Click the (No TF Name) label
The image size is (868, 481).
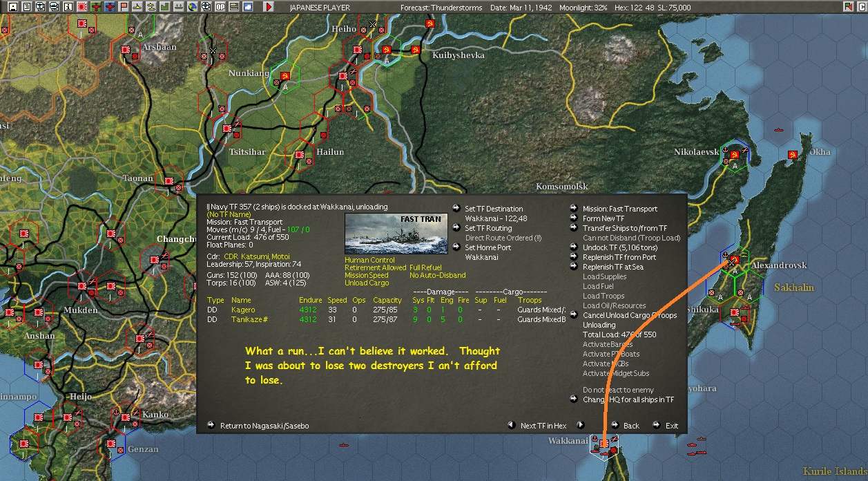pyautogui.click(x=227, y=214)
